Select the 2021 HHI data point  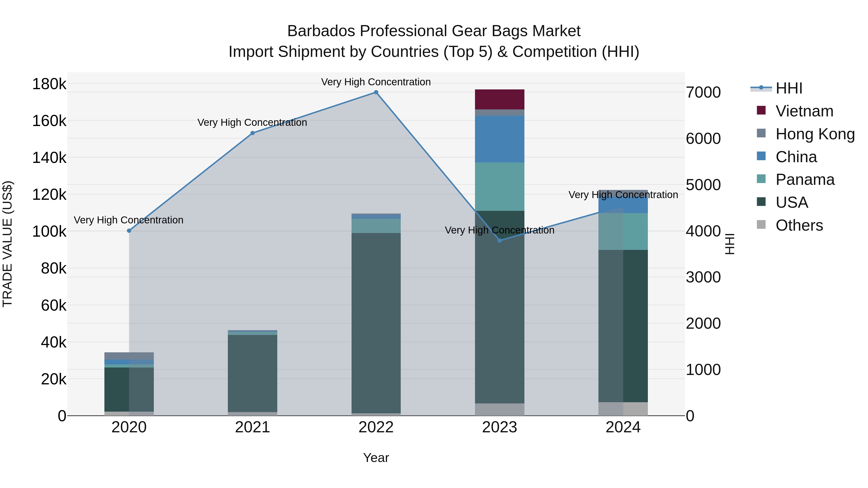253,133
